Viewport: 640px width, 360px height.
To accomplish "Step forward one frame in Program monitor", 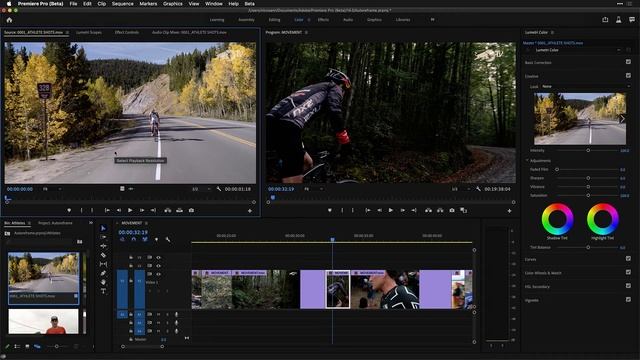I will point(402,210).
